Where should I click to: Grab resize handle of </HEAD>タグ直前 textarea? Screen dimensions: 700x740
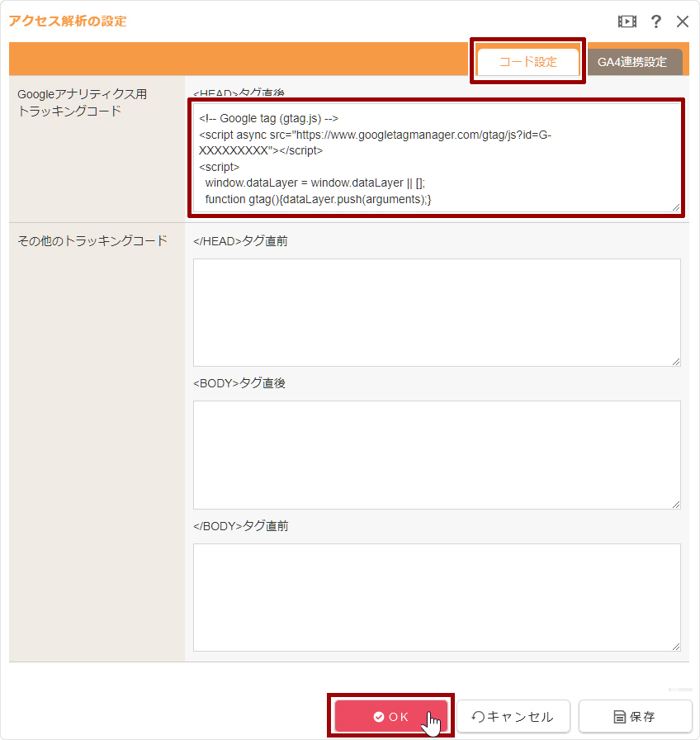click(676, 362)
